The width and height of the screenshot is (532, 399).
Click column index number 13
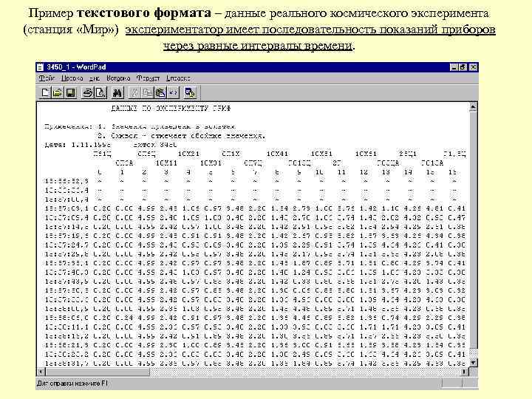point(386,172)
